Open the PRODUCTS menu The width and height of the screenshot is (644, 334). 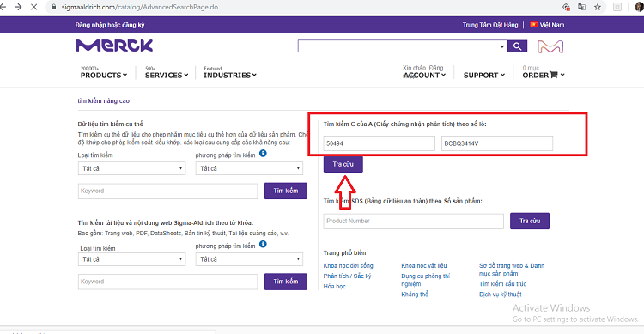(x=104, y=75)
